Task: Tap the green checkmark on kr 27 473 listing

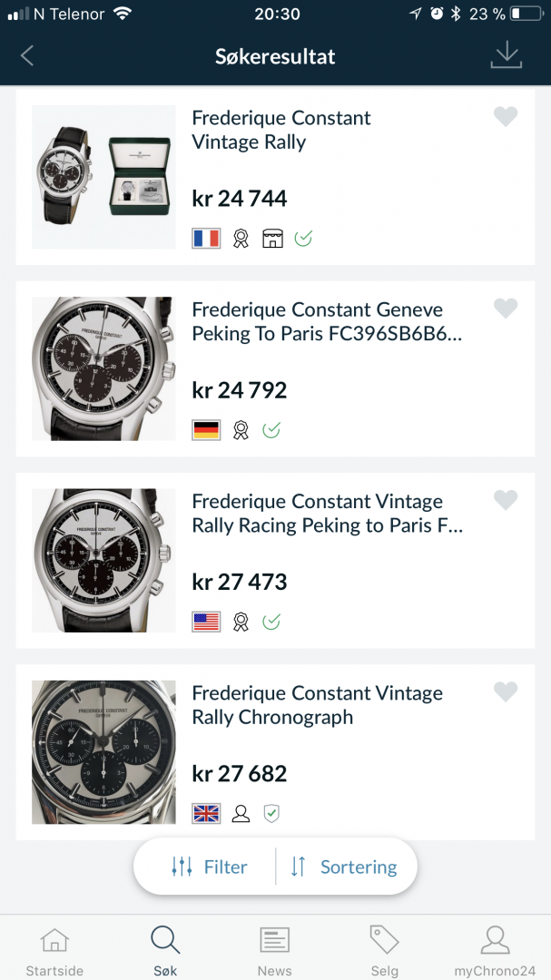Action: coord(271,622)
